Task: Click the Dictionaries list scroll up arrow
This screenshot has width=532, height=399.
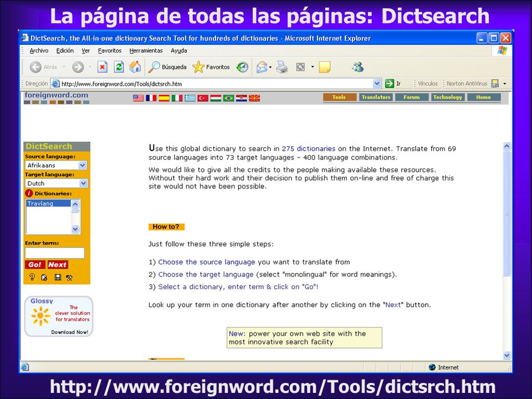Action: (75, 204)
